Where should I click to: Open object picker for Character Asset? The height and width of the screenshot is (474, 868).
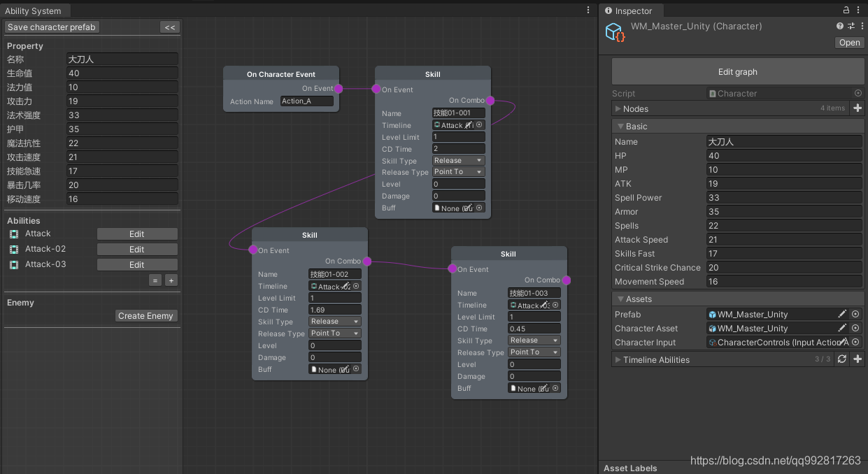click(855, 329)
